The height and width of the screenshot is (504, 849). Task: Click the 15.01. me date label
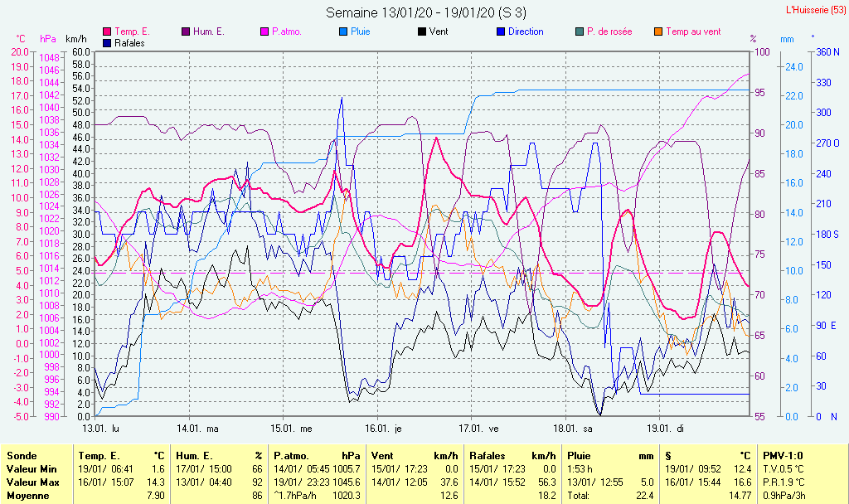[x=291, y=429]
